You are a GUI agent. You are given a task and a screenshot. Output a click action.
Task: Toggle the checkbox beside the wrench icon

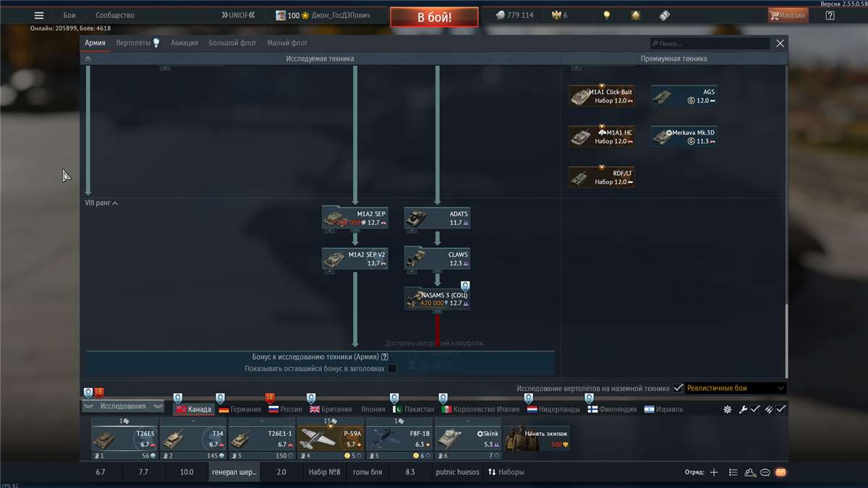tap(754, 409)
